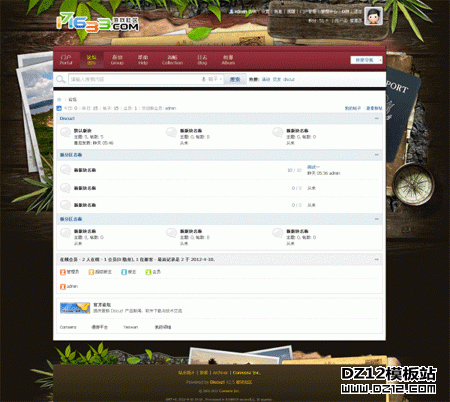Open 官方论坛 friend link title
This screenshot has width=450, height=402.
coord(102,305)
